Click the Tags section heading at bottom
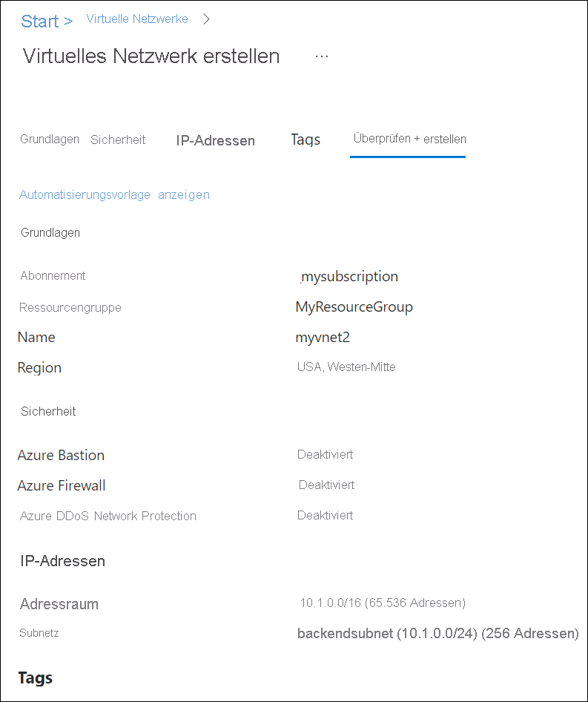 pyautogui.click(x=36, y=678)
